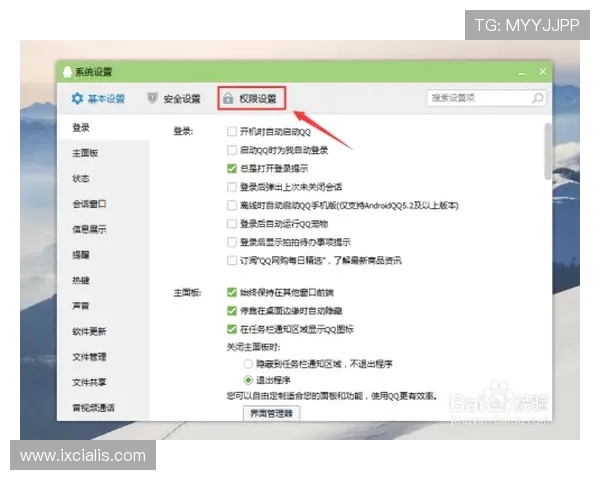Screen dimensions: 600x480
Task: Uncheck 总是打开登录提示
Action: pyautogui.click(x=232, y=168)
